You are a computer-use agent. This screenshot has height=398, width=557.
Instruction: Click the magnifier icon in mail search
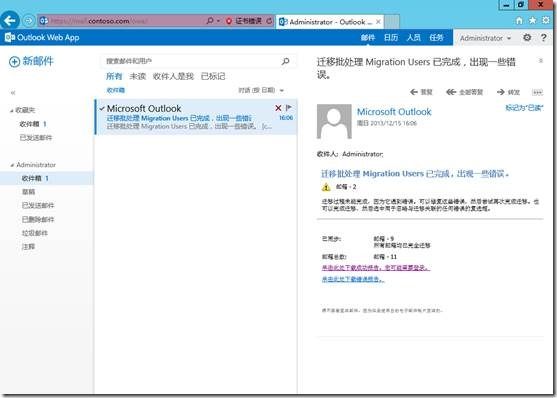click(x=285, y=61)
